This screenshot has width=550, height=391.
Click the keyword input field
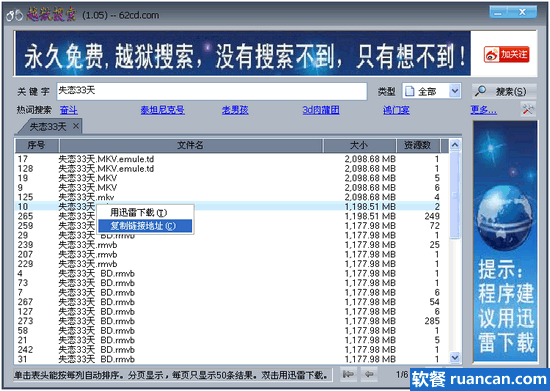(x=212, y=91)
